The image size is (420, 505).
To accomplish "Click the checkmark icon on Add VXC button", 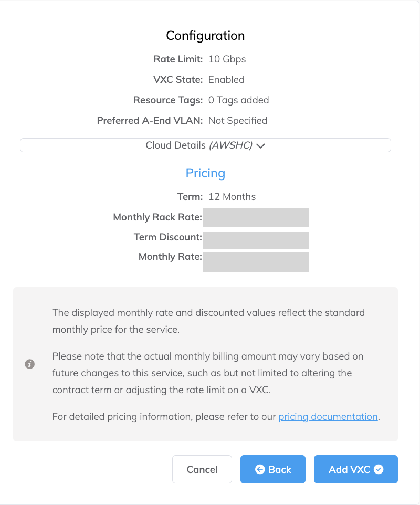I will pyautogui.click(x=379, y=469).
